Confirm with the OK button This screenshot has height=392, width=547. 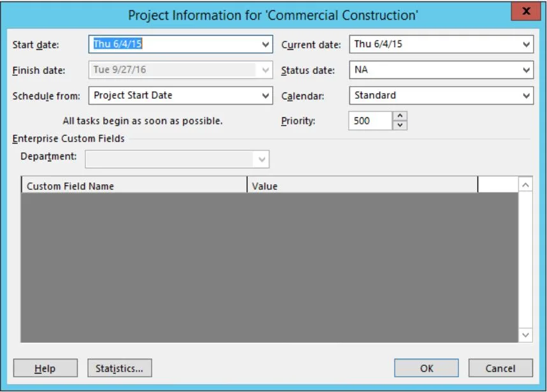(x=426, y=368)
